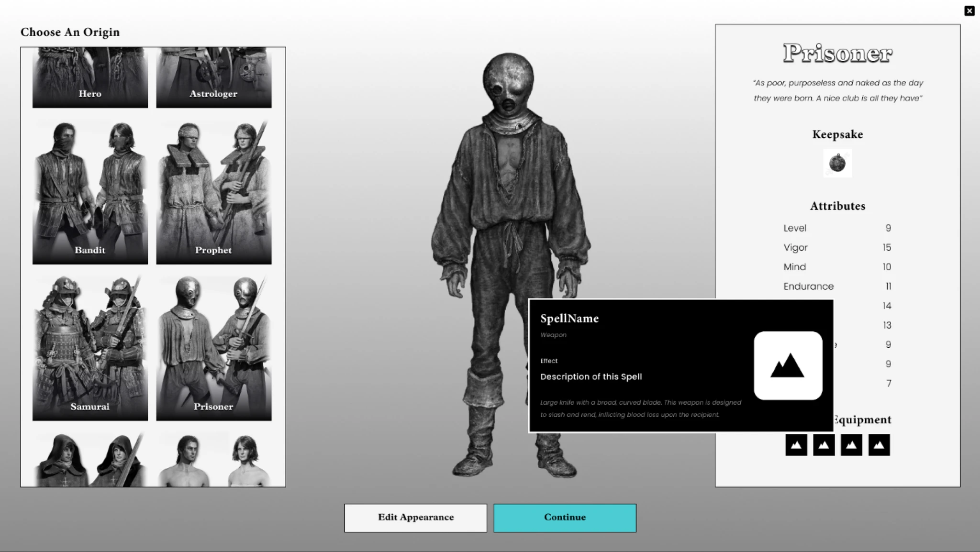Click the Vigor attribute row
Screen dimensions: 980x552
point(837,247)
